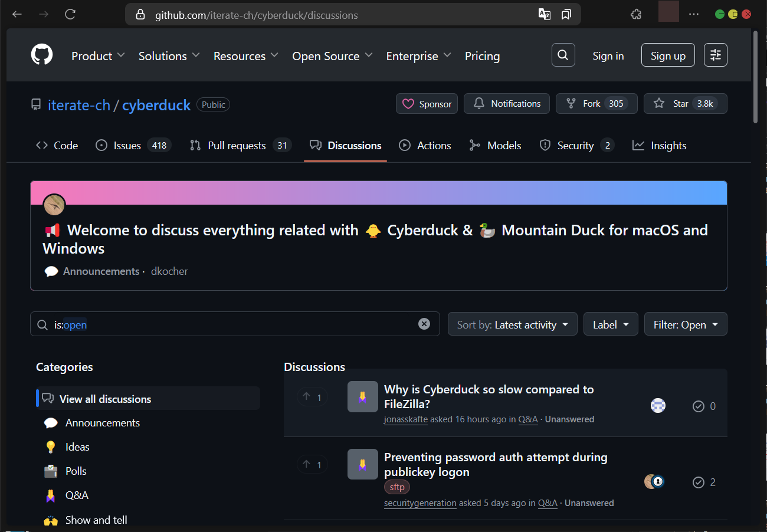The image size is (767, 532).
Task: Select View all discussions category
Action: [x=148, y=399]
